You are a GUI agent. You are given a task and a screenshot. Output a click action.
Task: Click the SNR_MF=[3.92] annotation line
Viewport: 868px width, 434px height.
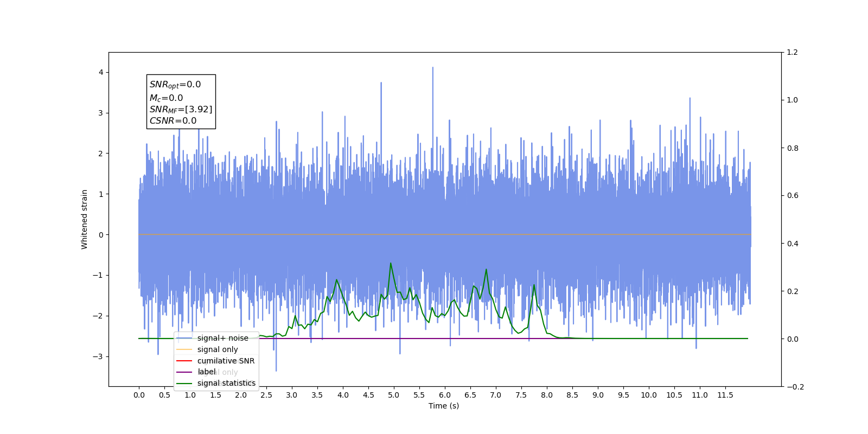click(181, 110)
